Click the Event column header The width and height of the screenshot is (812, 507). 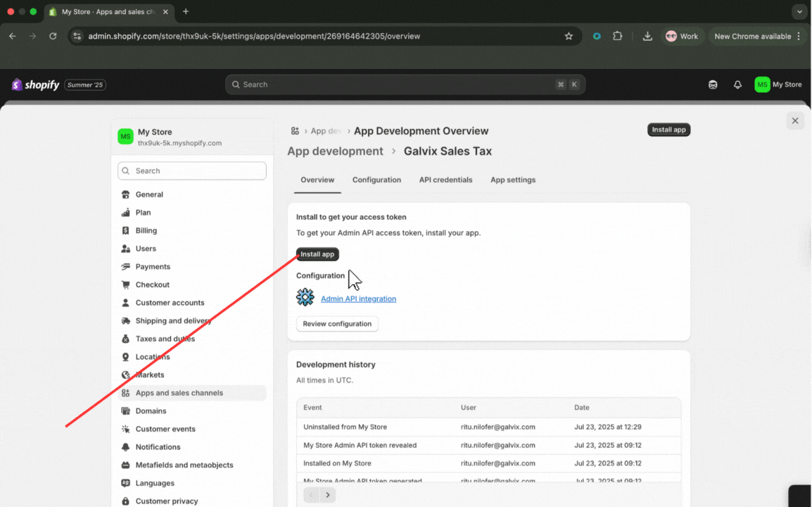pyautogui.click(x=312, y=408)
